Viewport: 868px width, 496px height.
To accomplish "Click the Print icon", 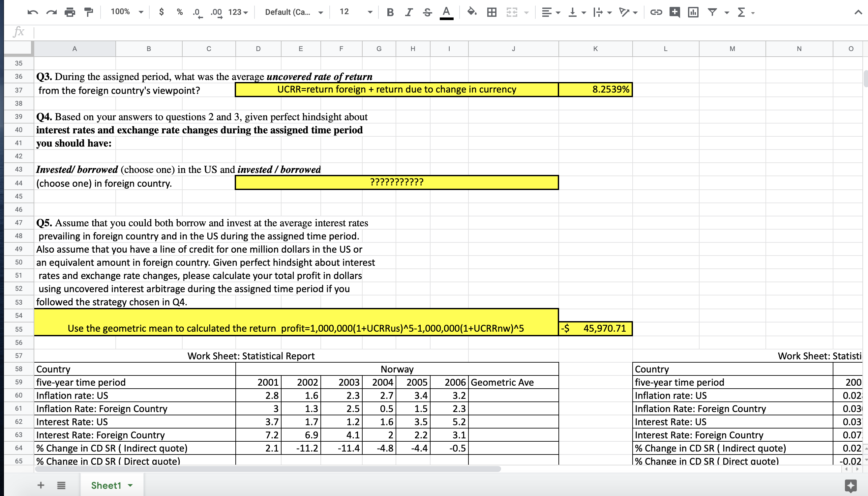I will (x=70, y=13).
